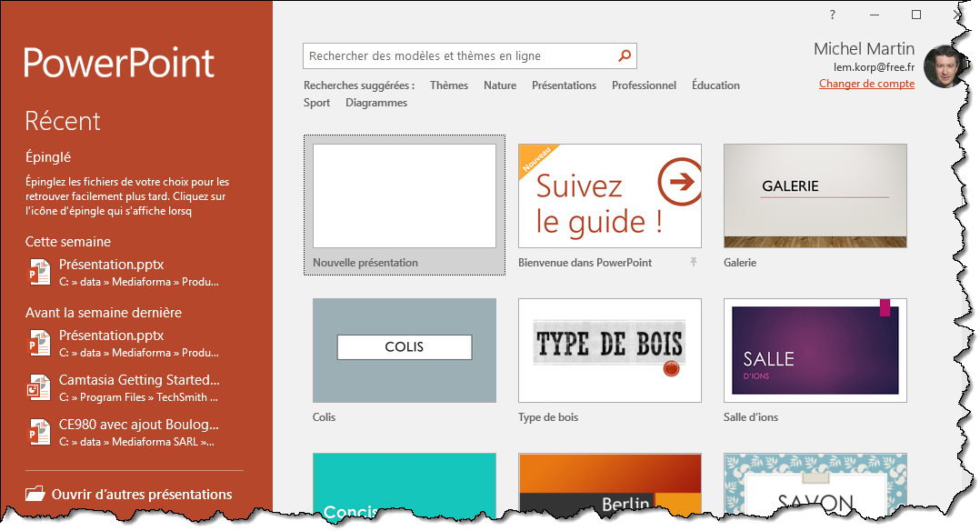Open Ouvrir d'autres présentations
This screenshot has height=531, width=980.
click(x=142, y=495)
